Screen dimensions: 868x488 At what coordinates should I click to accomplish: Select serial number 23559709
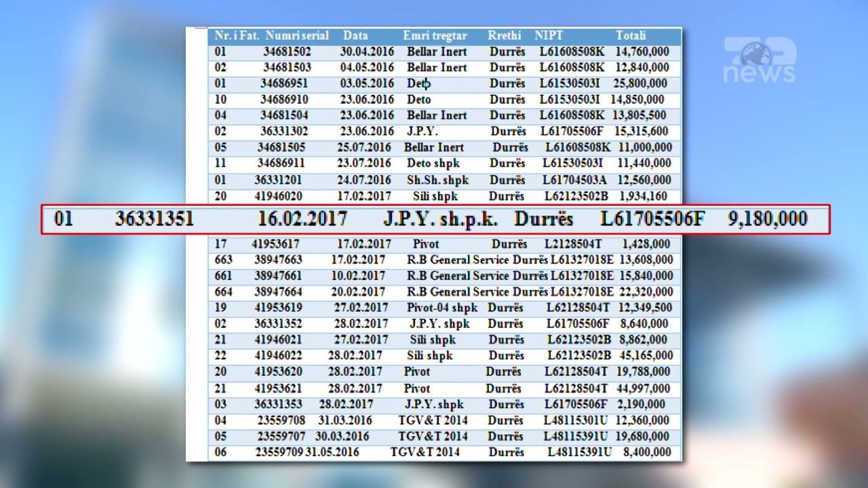click(x=279, y=452)
